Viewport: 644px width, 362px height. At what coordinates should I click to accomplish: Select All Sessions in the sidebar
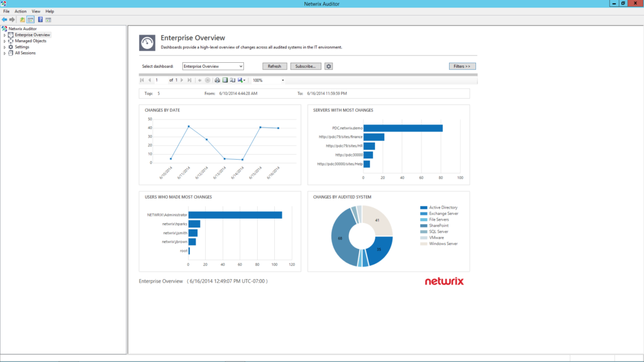24,53
